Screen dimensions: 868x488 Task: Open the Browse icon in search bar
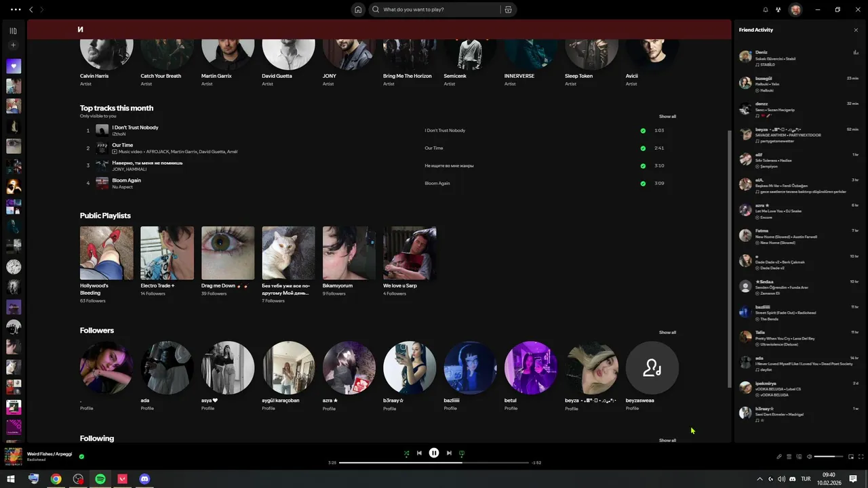click(508, 9)
